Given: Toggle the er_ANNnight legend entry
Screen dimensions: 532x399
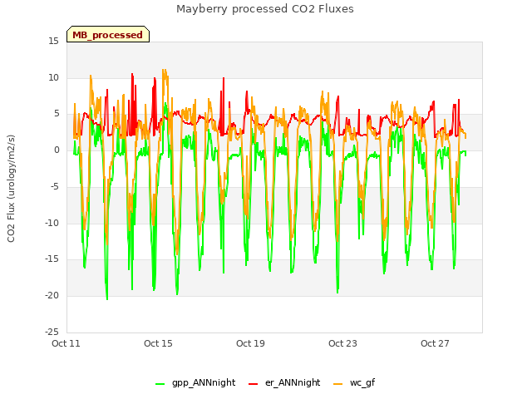Looking at the screenshot, I should coord(284,382).
